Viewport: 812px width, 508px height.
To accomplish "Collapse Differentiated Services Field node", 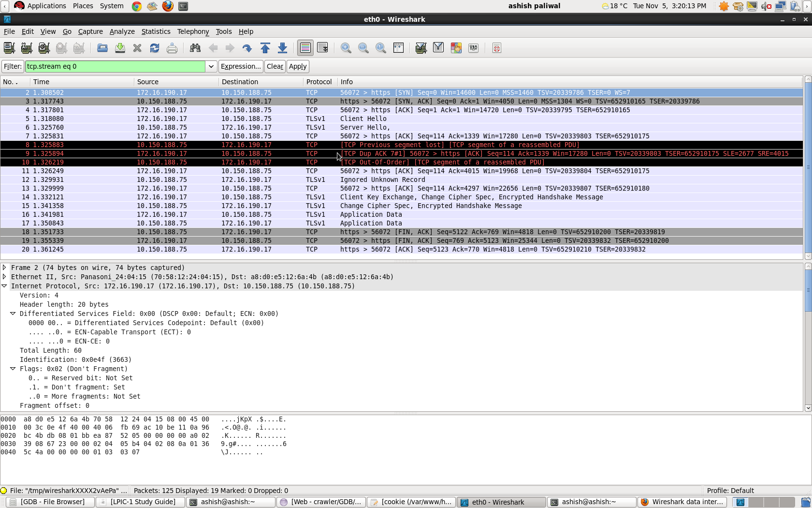I will (x=13, y=314).
